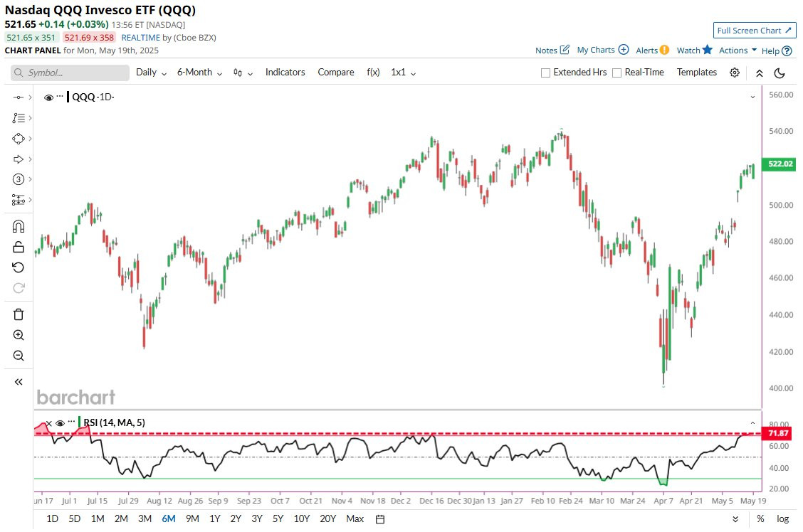Select the 5D time range
Image resolution: width=803 pixels, height=532 pixels.
point(74,518)
